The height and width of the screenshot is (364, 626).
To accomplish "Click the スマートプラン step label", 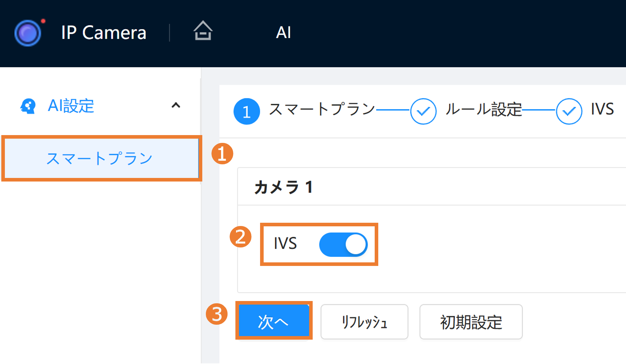I will click(x=322, y=109).
